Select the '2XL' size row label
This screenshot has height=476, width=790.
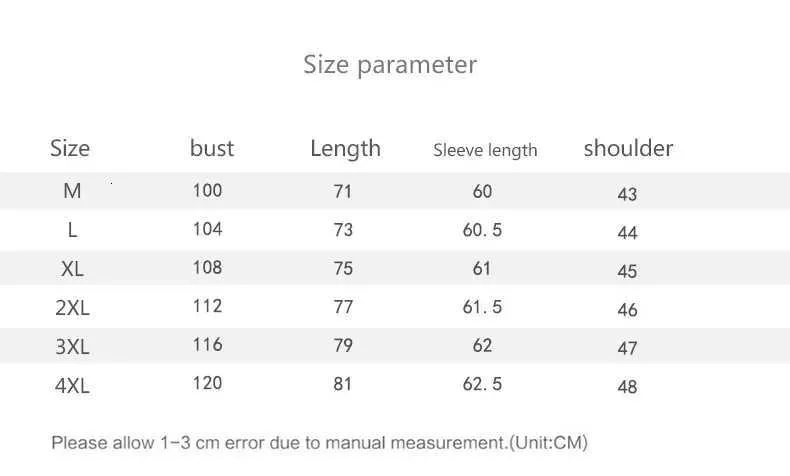72,308
